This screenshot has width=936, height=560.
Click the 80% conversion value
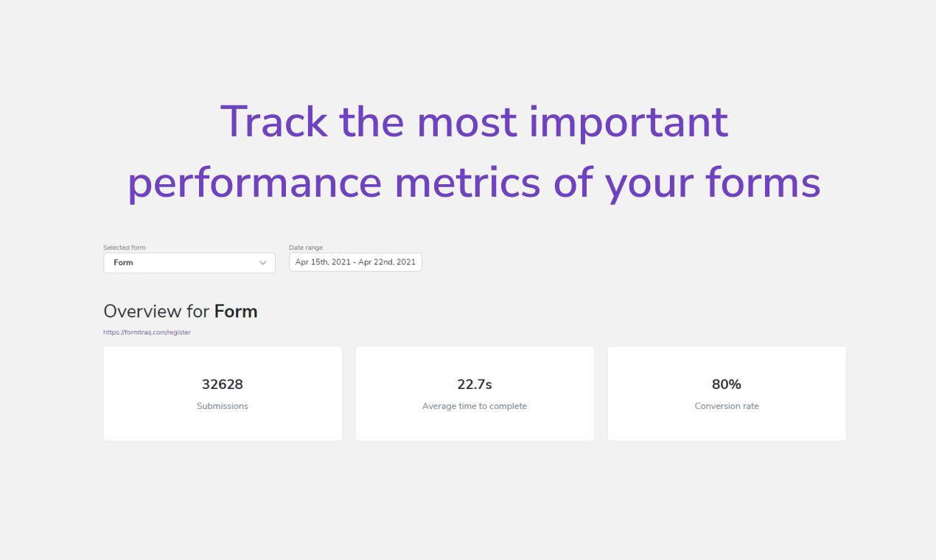pos(727,384)
